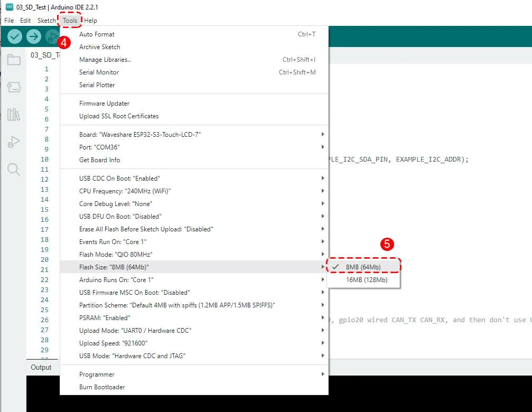Click Burn Bootloader

102,387
